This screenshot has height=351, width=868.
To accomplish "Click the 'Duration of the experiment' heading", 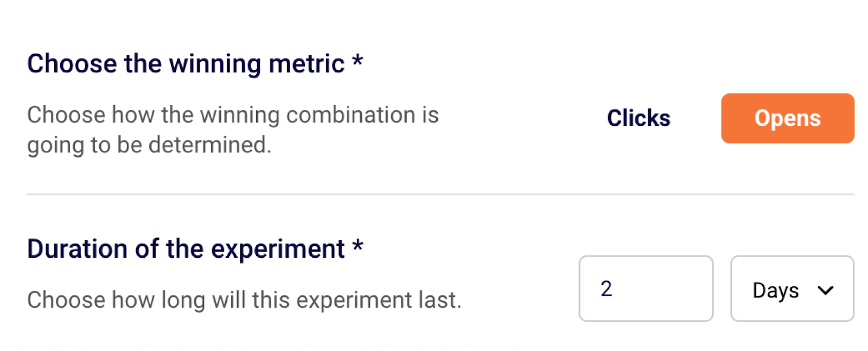I will click(x=186, y=249).
